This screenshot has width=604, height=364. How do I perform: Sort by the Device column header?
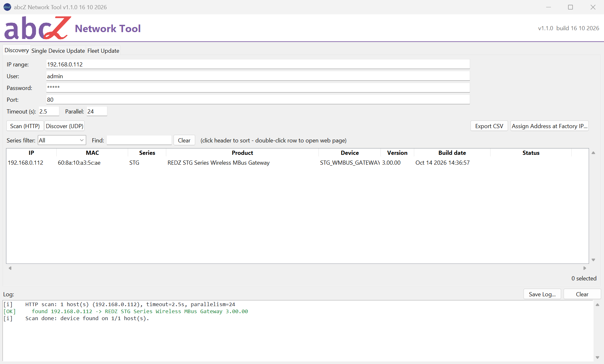point(350,153)
